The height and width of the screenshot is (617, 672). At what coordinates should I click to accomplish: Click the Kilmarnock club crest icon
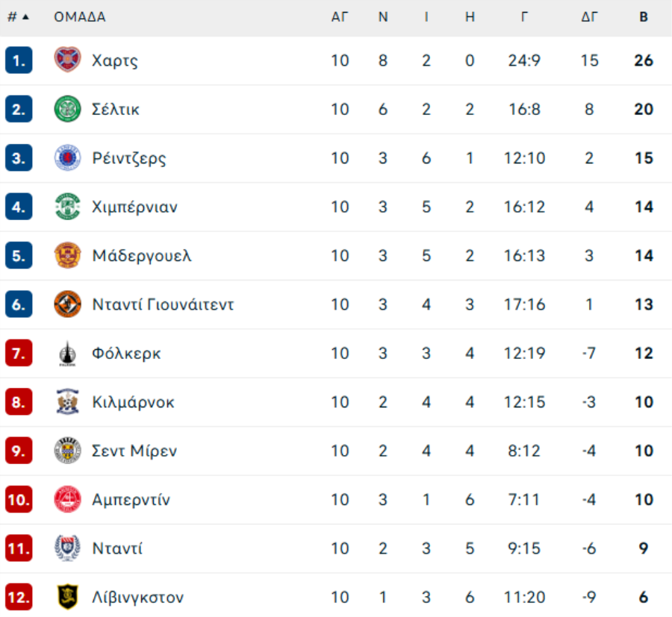67,402
